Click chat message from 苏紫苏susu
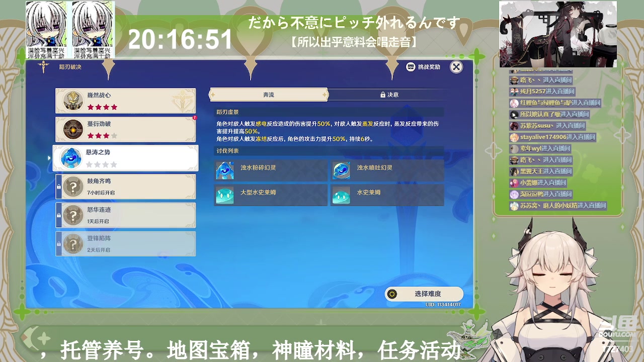The height and width of the screenshot is (362, 644). pyautogui.click(x=547, y=126)
